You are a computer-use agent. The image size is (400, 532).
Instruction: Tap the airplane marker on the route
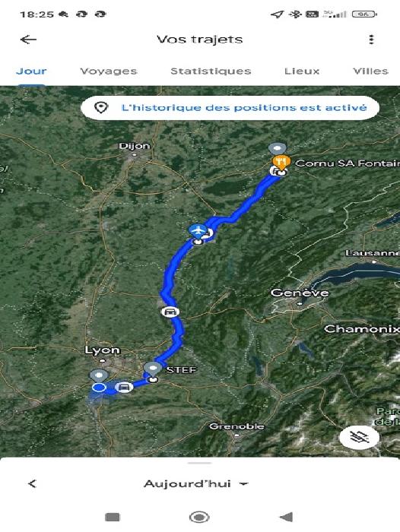197,230
